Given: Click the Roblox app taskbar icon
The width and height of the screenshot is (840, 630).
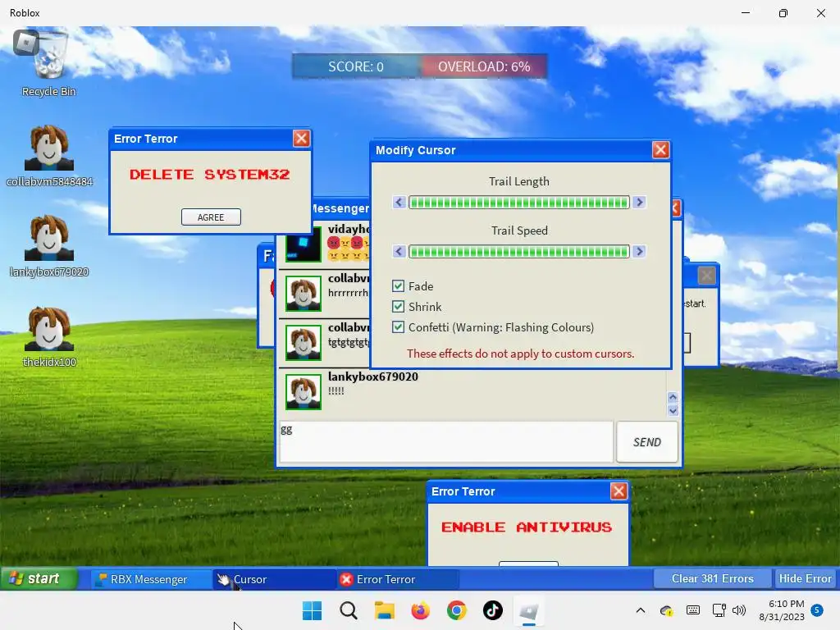Looking at the screenshot, I should (x=529, y=610).
